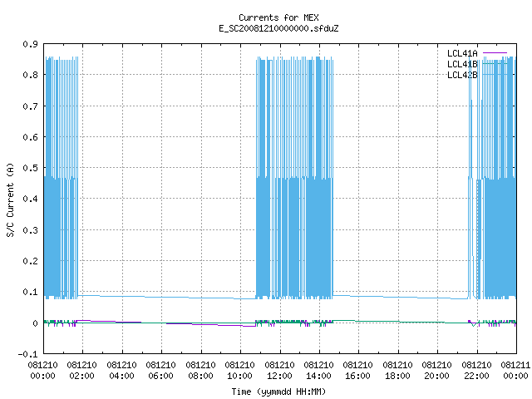Click the "081210 22:00" time tick label
This screenshot has width=532, height=399.
point(476,371)
